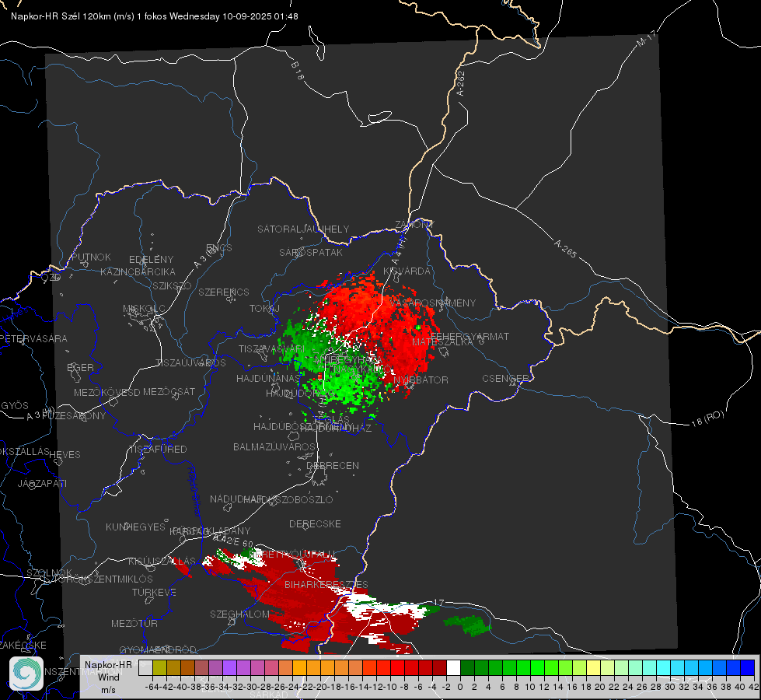Viewport: 761px width, 700px height.
Task: Click the BALMAZÚJVÁROS label
Action: tap(274, 446)
